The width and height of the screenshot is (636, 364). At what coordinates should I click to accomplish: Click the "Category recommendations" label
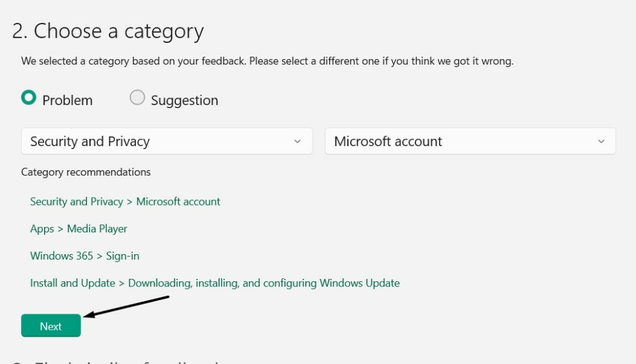(86, 172)
